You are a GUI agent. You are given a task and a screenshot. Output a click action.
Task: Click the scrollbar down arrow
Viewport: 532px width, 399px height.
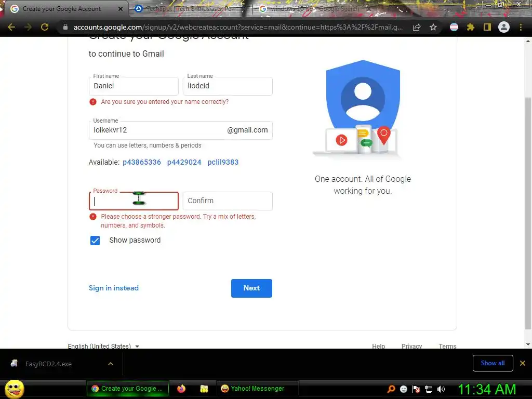click(x=528, y=344)
